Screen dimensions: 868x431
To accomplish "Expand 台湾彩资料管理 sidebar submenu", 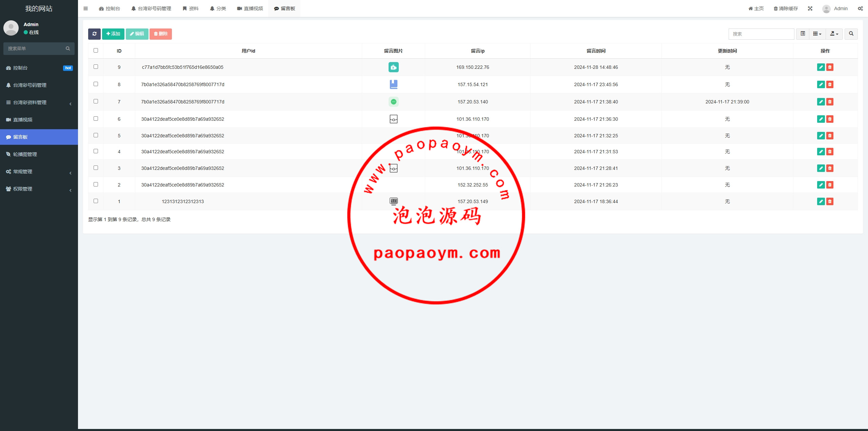I will [x=39, y=102].
